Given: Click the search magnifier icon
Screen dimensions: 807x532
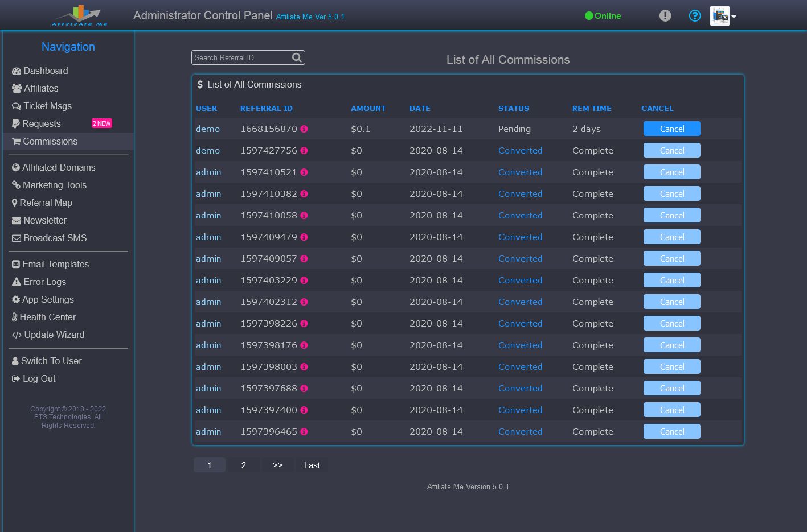Looking at the screenshot, I should pos(297,57).
